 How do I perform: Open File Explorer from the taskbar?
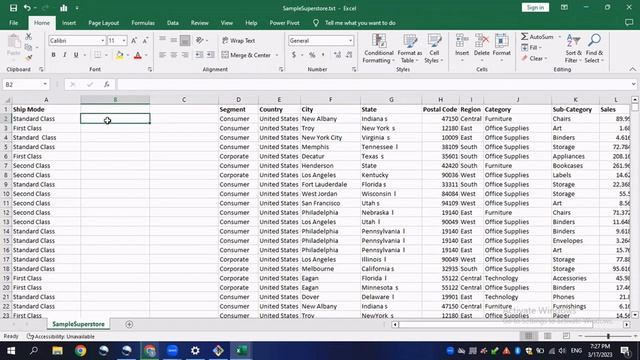[57, 351]
